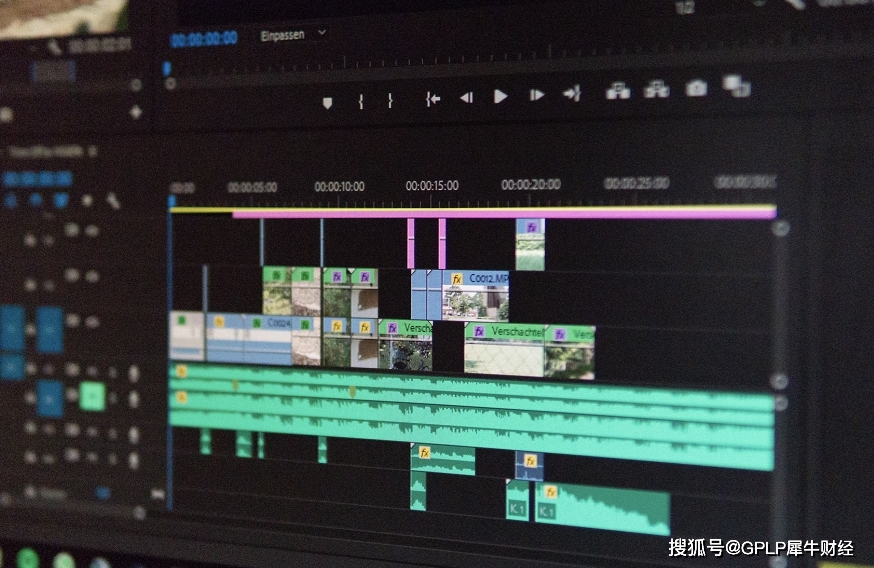Screen dimensions: 874x568
Task: Set the In point with Mark In
Action: coord(360,101)
